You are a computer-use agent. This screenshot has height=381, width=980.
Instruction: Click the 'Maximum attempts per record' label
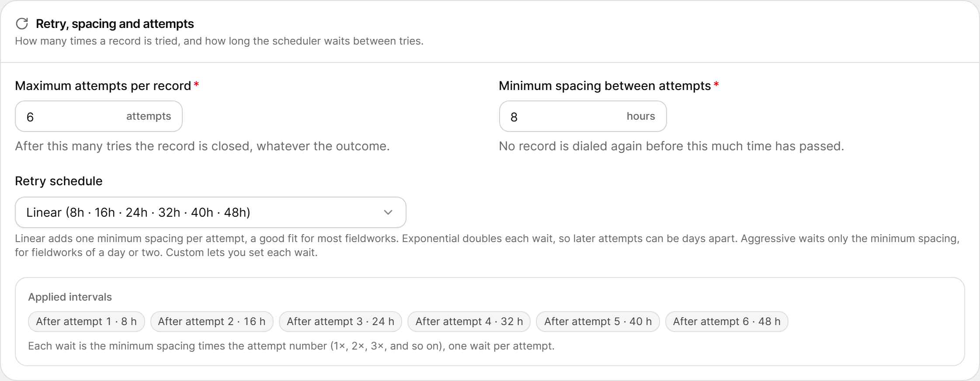(103, 86)
